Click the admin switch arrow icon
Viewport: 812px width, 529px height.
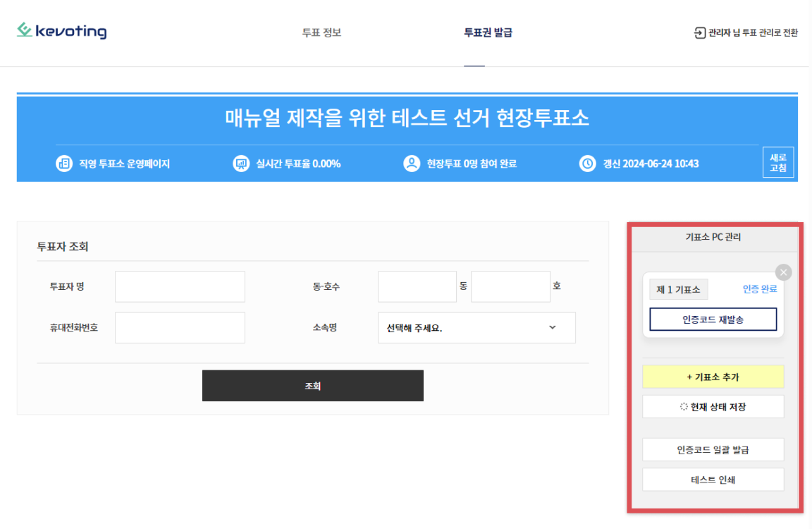pyautogui.click(x=700, y=32)
